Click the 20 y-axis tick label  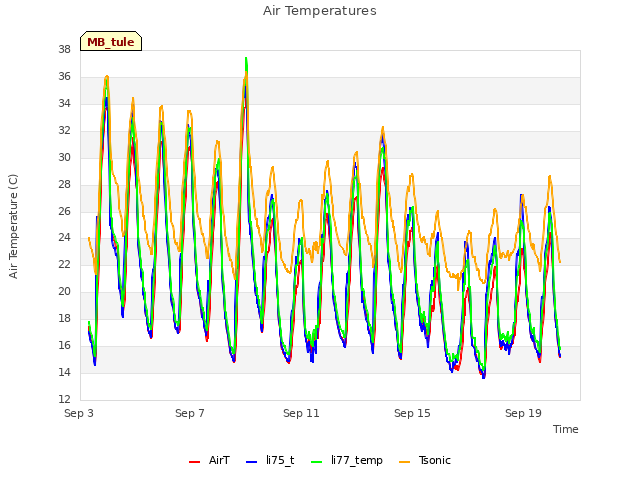pyautogui.click(x=64, y=291)
